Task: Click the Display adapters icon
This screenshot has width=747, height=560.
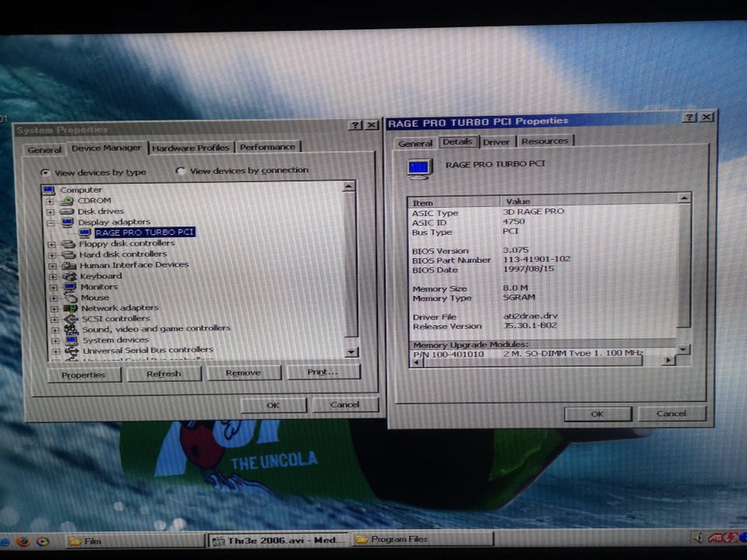Action: [68, 222]
